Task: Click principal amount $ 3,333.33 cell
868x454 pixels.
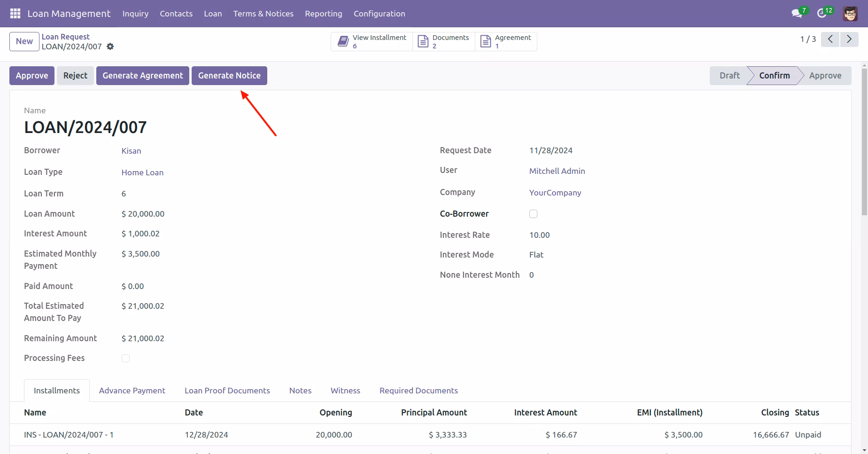Action: [x=448, y=435]
